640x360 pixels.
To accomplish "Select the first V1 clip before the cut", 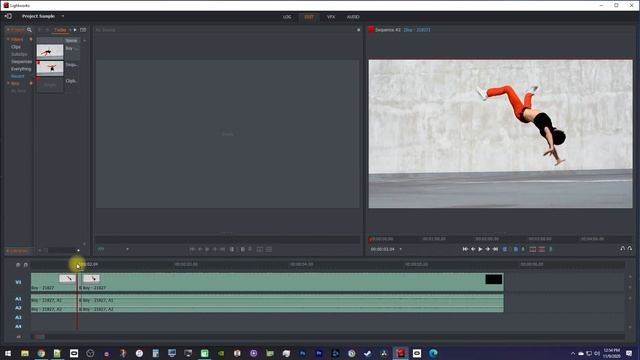I will tap(54, 282).
